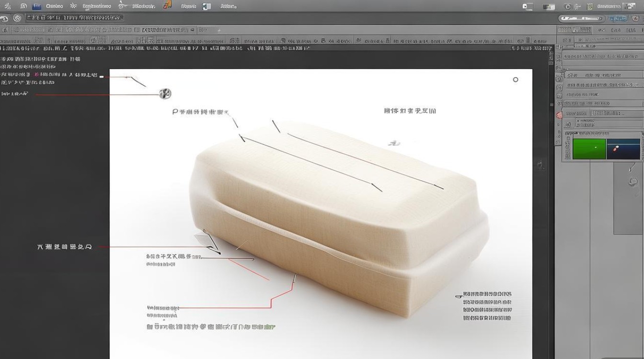Click the cloud-shaped icon at far left of second row

coord(4,19)
